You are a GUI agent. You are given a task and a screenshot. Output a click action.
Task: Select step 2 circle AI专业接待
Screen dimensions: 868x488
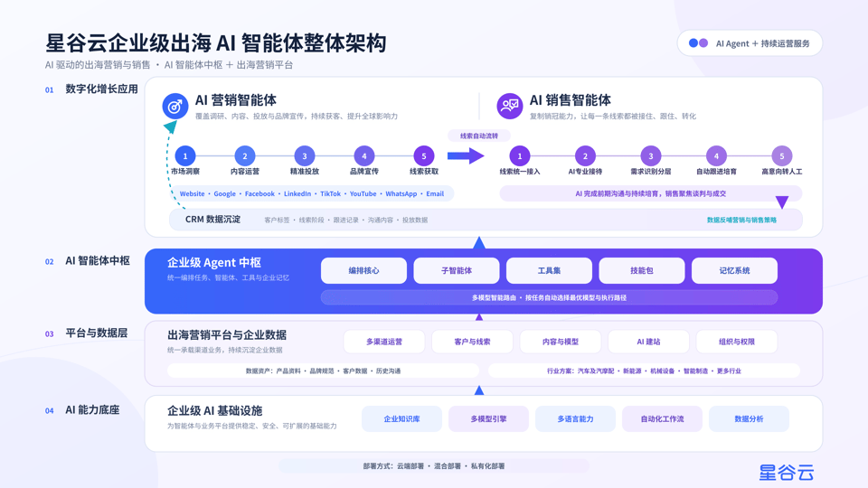[585, 156]
